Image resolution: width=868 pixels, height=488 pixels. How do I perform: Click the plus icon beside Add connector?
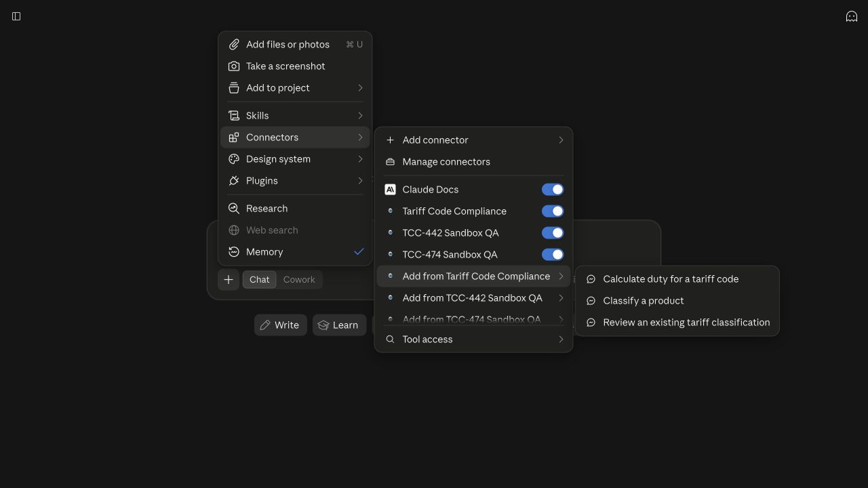click(390, 140)
